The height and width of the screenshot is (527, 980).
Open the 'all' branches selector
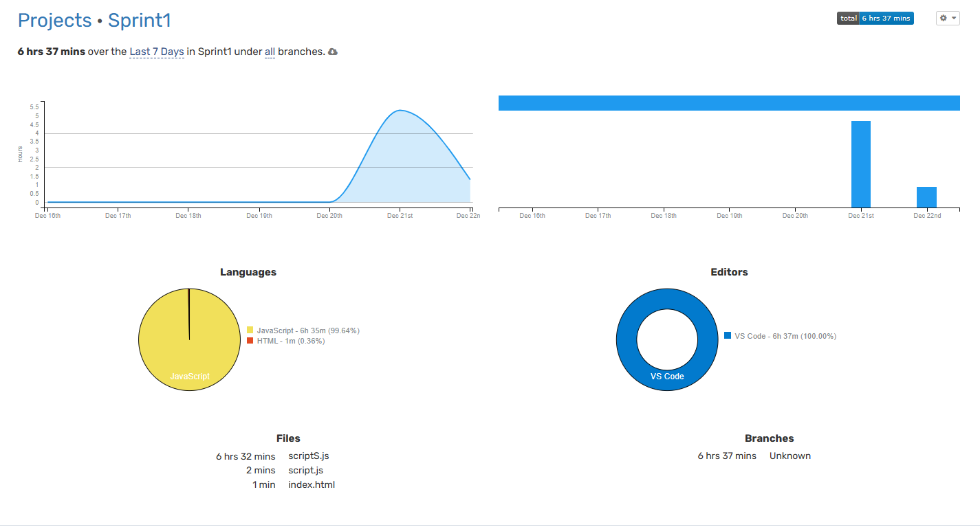tap(269, 52)
